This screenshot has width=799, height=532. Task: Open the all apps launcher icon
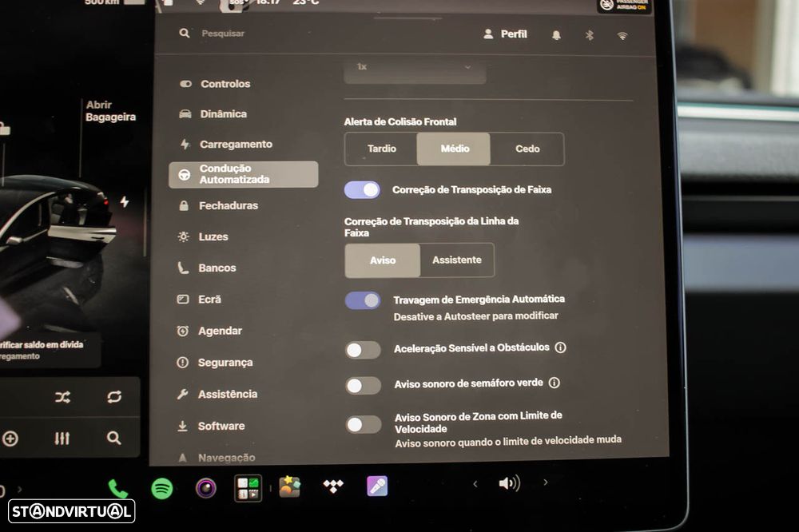pos(248,487)
